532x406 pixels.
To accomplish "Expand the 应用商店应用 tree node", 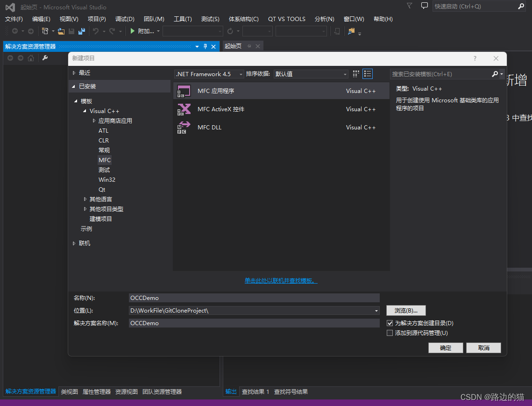I will click(94, 121).
